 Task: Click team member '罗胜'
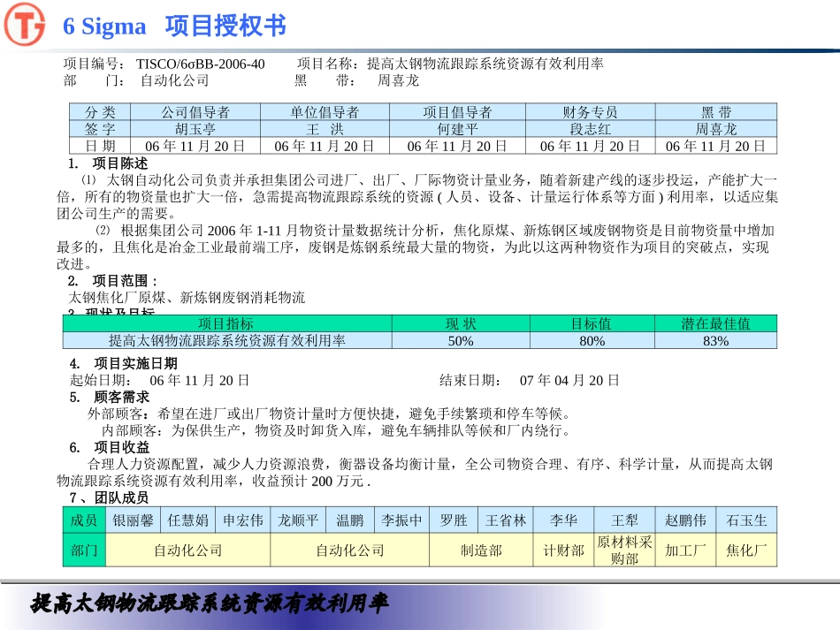(454, 520)
